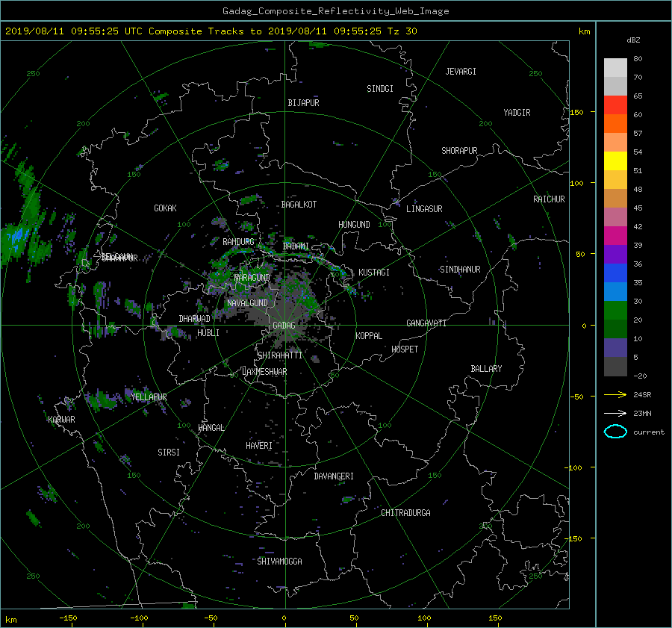Click the HUBLI city label
672x628 pixels.
[x=208, y=333]
